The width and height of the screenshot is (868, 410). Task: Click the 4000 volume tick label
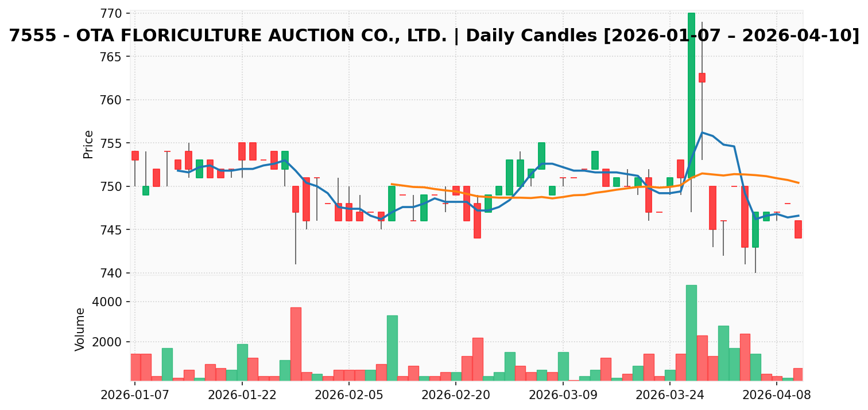coord(111,302)
